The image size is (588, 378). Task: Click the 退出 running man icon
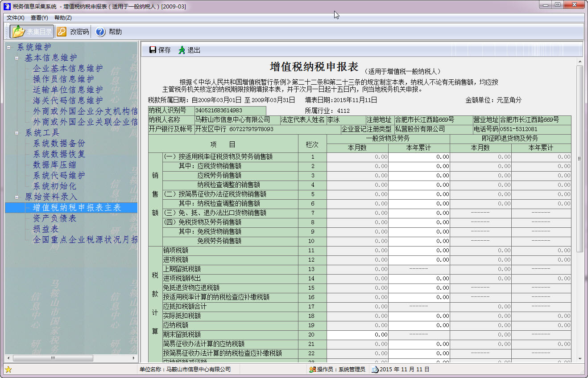[182, 50]
